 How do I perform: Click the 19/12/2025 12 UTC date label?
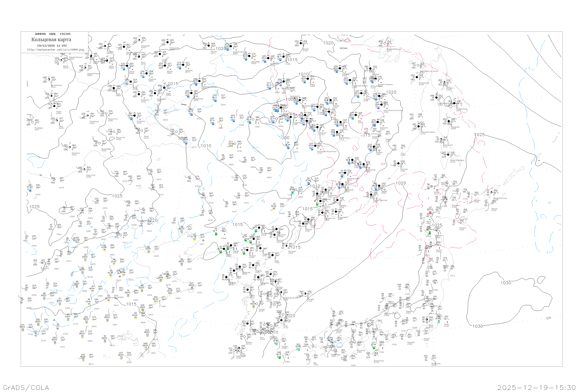pos(52,46)
